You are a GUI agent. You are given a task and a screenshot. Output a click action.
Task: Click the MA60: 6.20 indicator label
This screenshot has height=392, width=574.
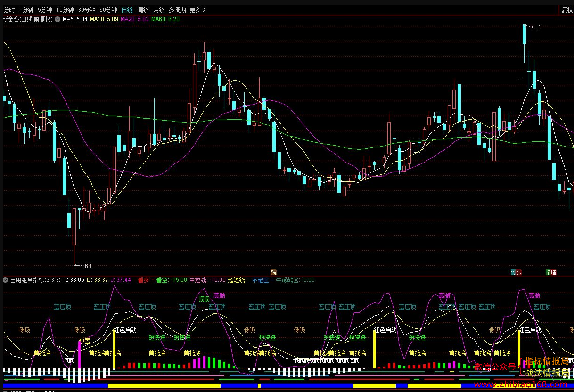(x=165, y=19)
